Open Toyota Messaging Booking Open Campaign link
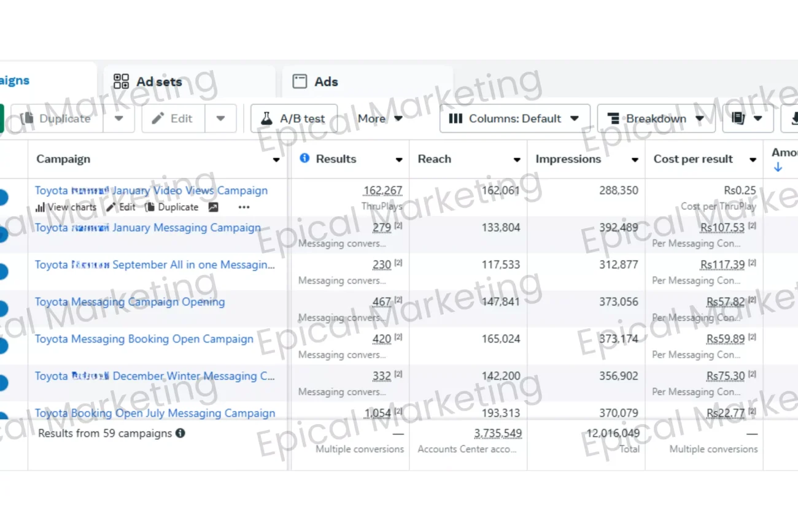The width and height of the screenshot is (798, 532). (x=144, y=339)
